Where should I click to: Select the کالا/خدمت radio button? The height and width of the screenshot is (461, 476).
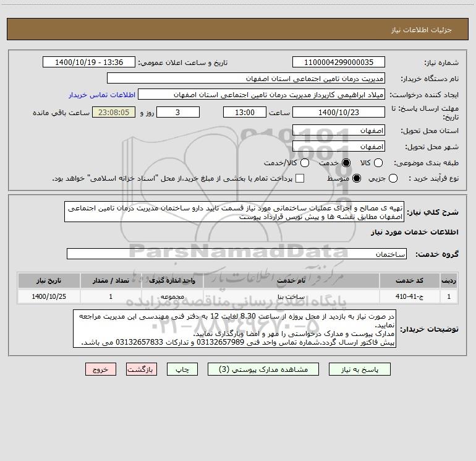point(305,163)
